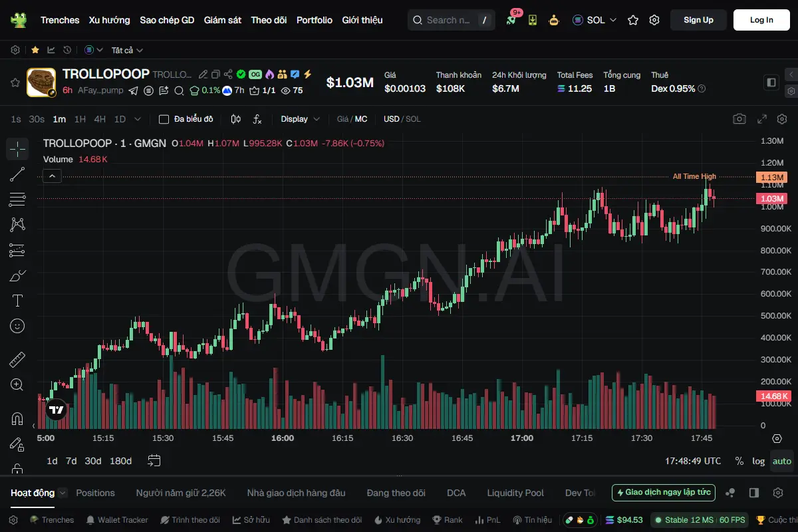
Task: Select the trend line drawing tool
Action: (17, 174)
